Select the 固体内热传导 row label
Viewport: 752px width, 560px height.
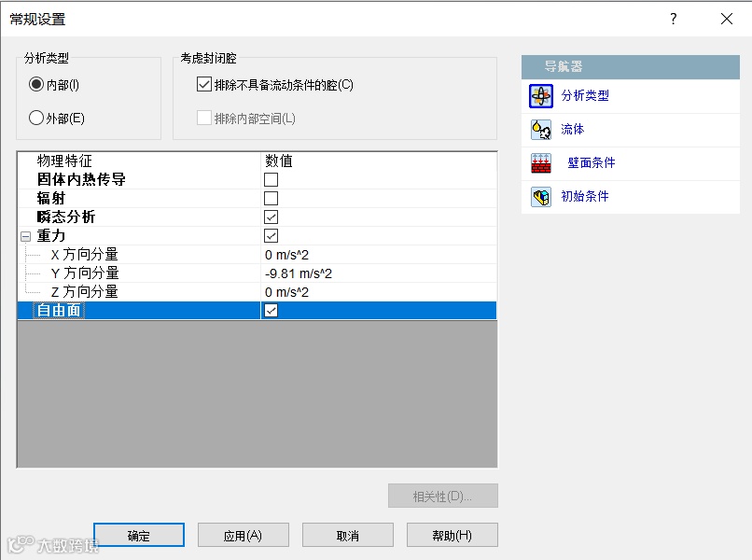point(81,179)
